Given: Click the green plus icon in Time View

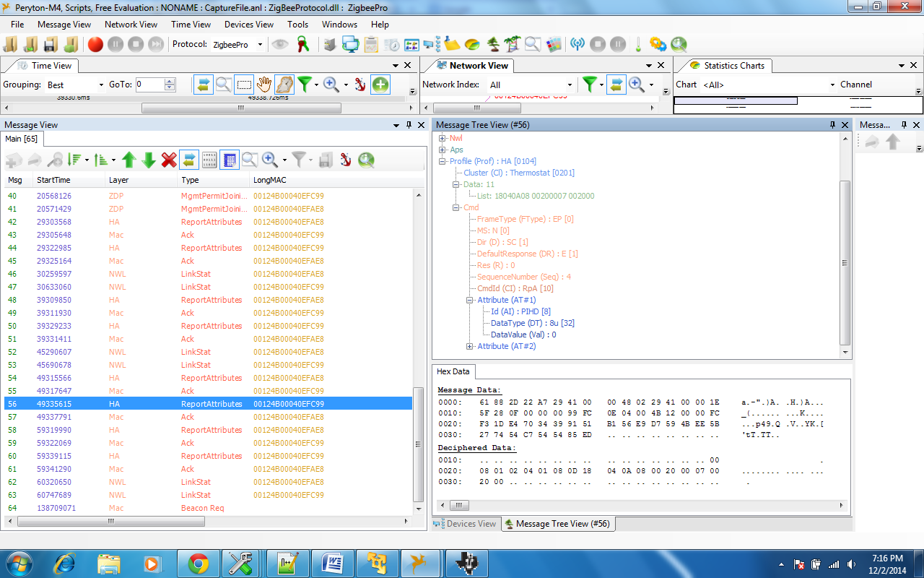Looking at the screenshot, I should [380, 85].
